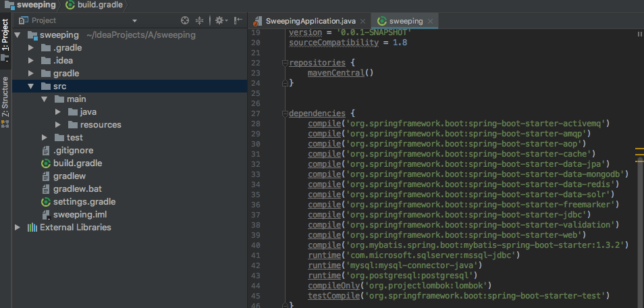
Task: Select the sweeping gradle editor tab
Action: 406,21
